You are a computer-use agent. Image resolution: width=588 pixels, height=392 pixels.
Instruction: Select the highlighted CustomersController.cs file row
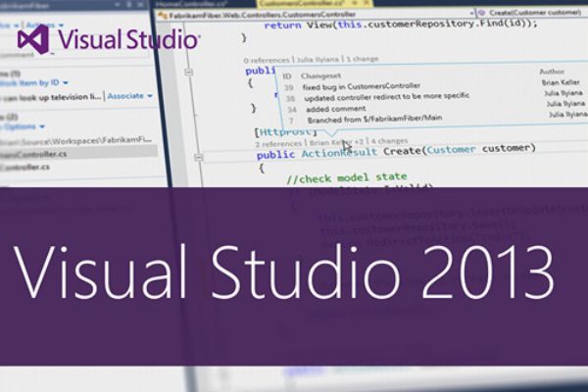(78, 154)
